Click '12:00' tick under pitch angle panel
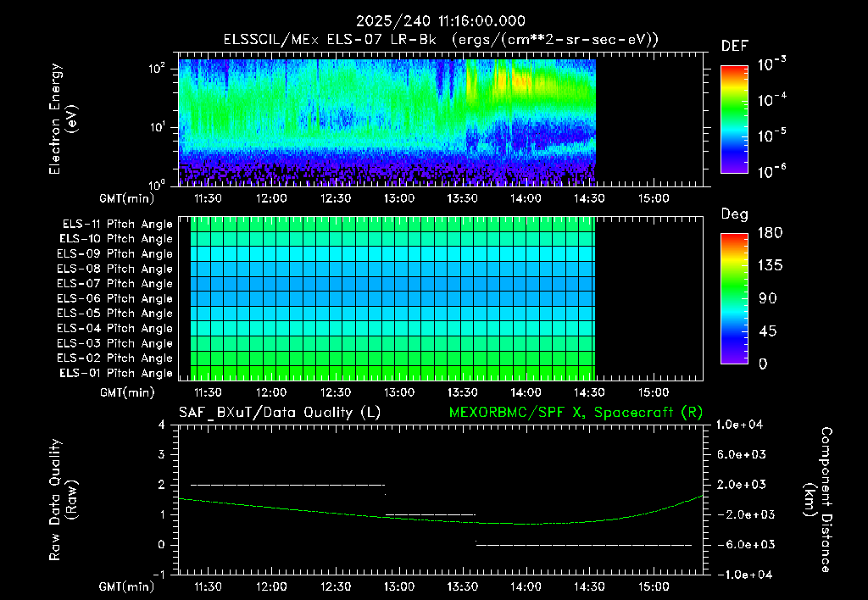Viewport: 868px width, 600px height. point(271,392)
